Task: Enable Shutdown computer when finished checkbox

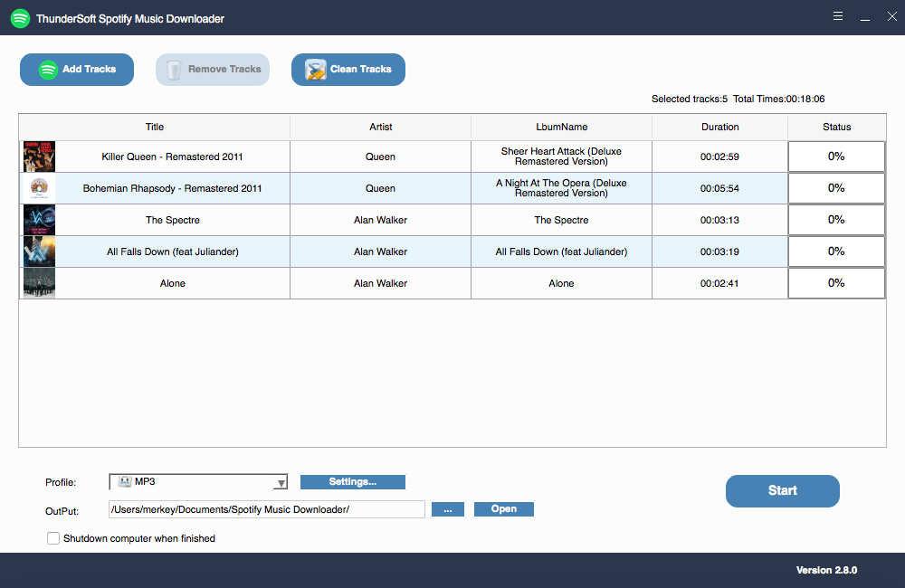Action: pos(53,538)
